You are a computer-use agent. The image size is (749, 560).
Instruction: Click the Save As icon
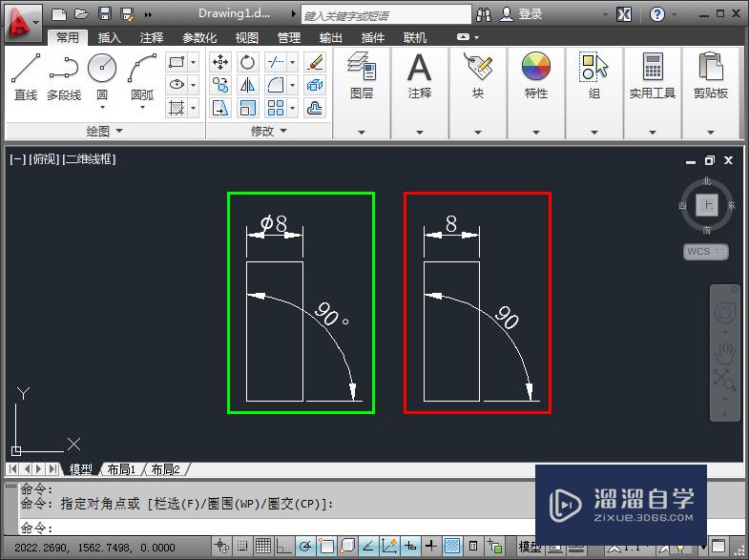coord(128,14)
